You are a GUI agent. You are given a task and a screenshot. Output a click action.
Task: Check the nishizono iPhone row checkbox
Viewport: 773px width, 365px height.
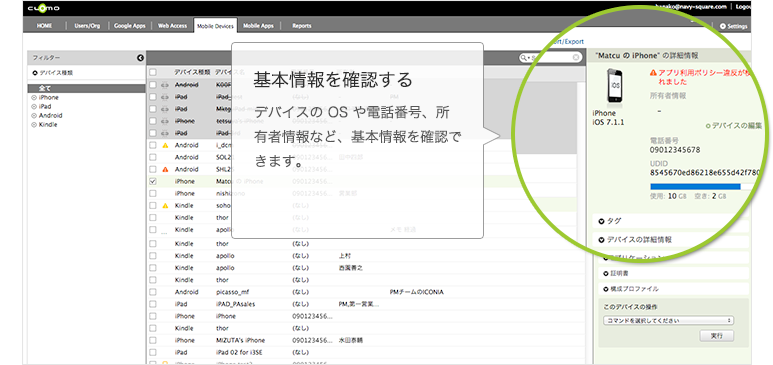pyautogui.click(x=153, y=193)
